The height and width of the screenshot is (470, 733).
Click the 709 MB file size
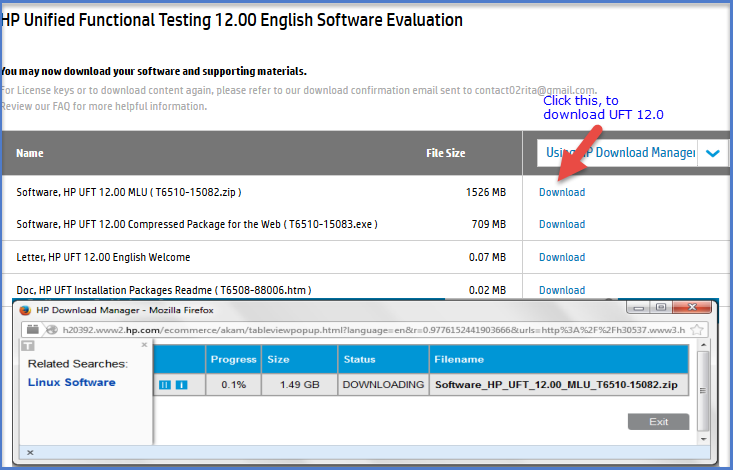pyautogui.click(x=489, y=224)
